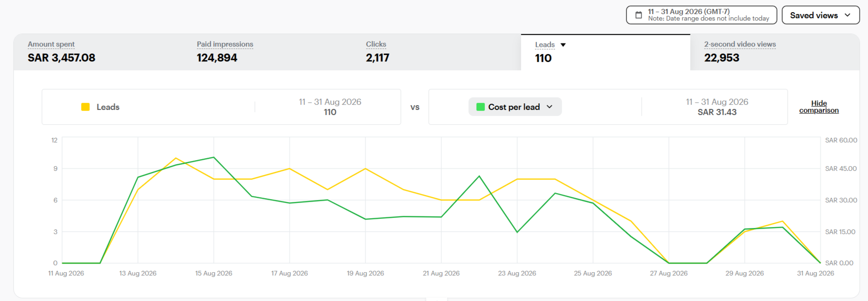This screenshot has width=868, height=301.
Task: Click the 21 Aug 2026 x-axis label
Action: [x=441, y=273]
